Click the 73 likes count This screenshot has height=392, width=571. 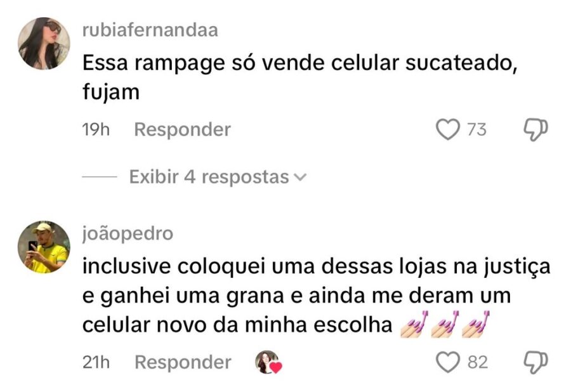click(x=476, y=129)
